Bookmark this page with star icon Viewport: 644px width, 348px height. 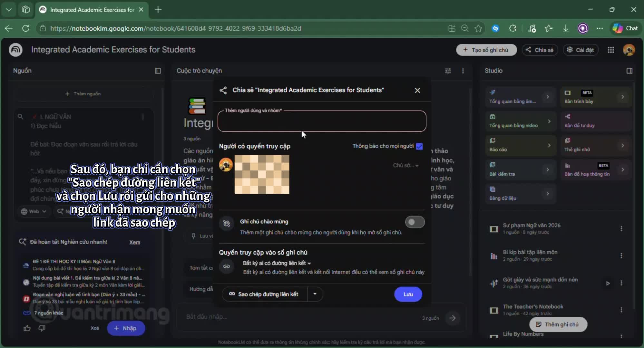coord(478,28)
